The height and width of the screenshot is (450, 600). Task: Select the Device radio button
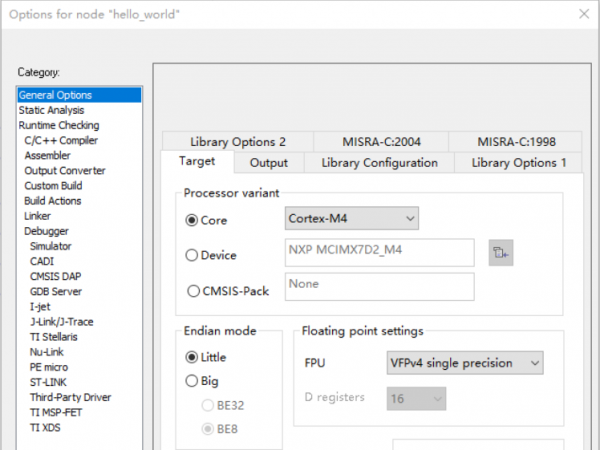pos(192,255)
